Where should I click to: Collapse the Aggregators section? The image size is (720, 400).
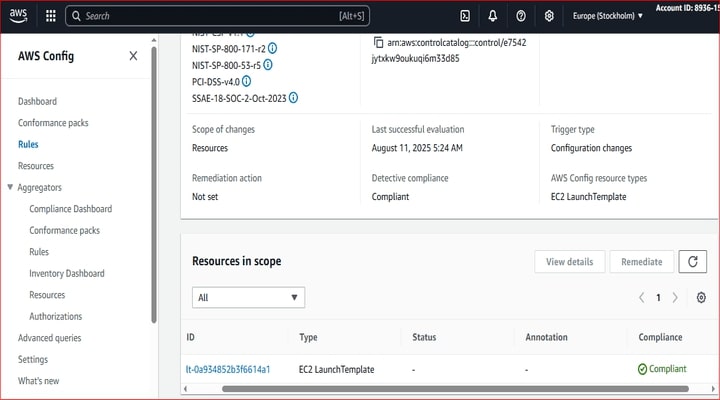pos(10,187)
